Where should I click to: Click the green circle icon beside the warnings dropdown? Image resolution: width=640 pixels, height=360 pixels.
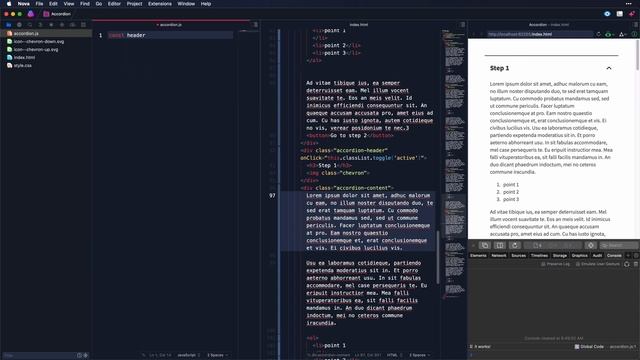click(634, 34)
